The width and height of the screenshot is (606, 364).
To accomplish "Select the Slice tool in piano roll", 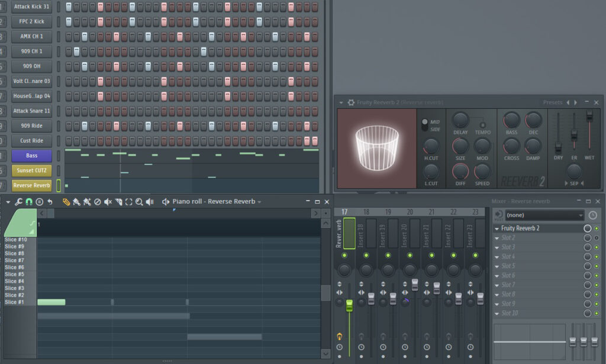I will pyautogui.click(x=118, y=202).
